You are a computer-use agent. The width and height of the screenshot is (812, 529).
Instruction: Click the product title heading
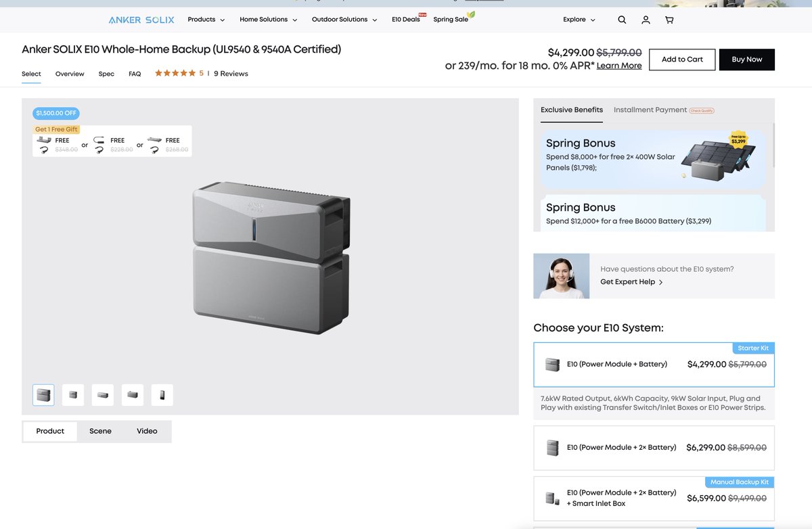coord(181,49)
